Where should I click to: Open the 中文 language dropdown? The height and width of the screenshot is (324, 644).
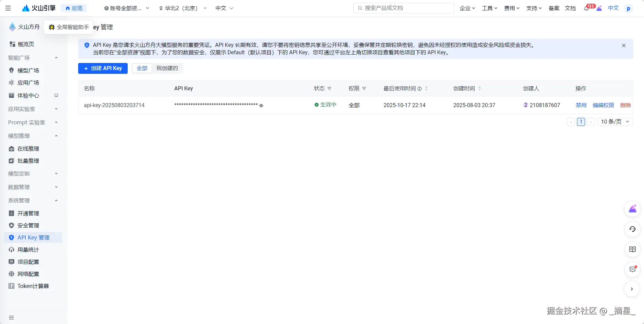pyautogui.click(x=224, y=8)
